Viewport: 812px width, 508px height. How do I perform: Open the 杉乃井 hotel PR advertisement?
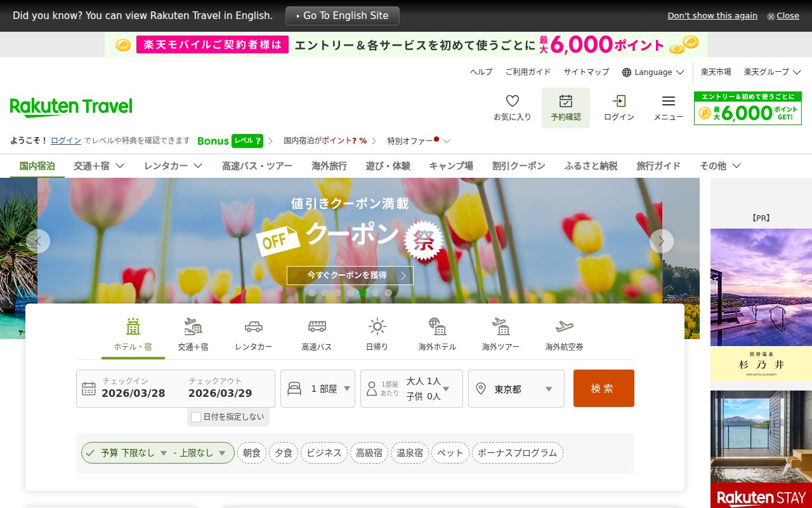[761, 305]
